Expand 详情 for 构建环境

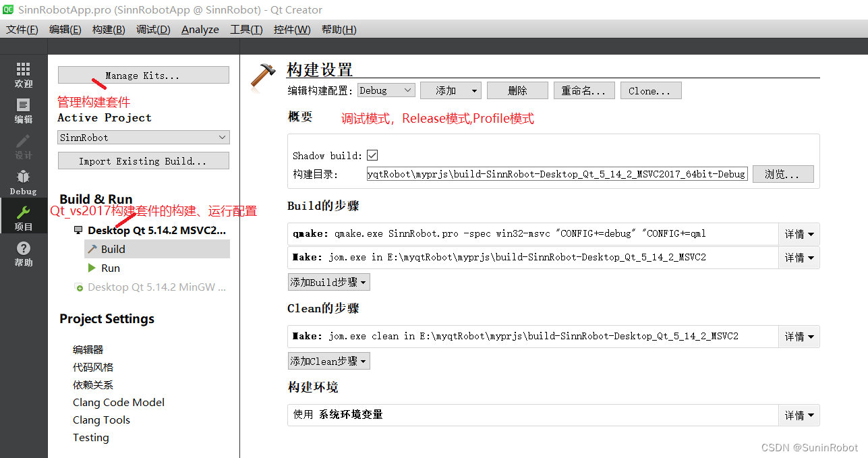799,415
